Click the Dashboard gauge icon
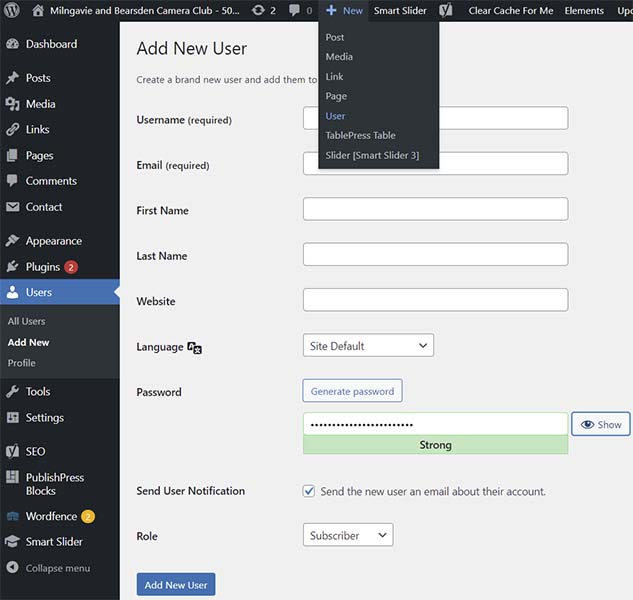633x600 pixels. point(13,44)
